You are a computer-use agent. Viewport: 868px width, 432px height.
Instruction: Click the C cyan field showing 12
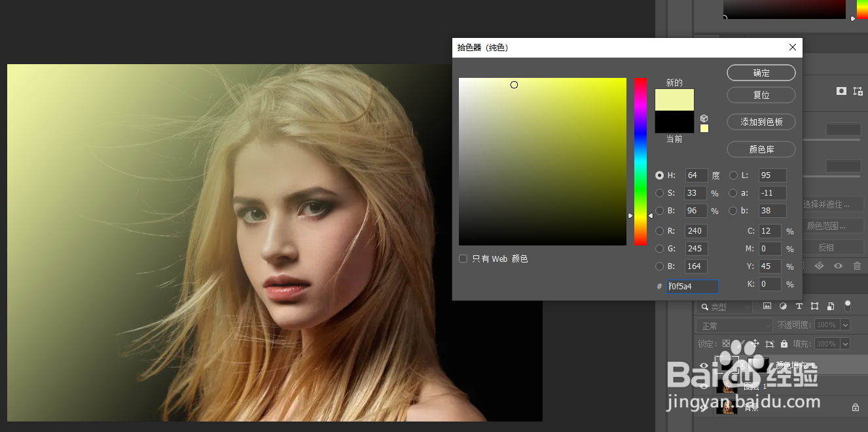click(770, 231)
